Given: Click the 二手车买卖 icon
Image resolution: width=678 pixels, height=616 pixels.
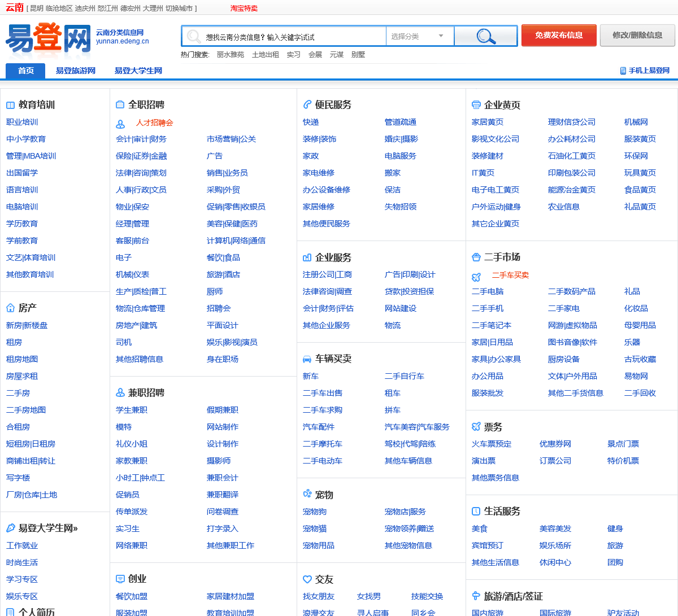Looking at the screenshot, I should [x=476, y=277].
